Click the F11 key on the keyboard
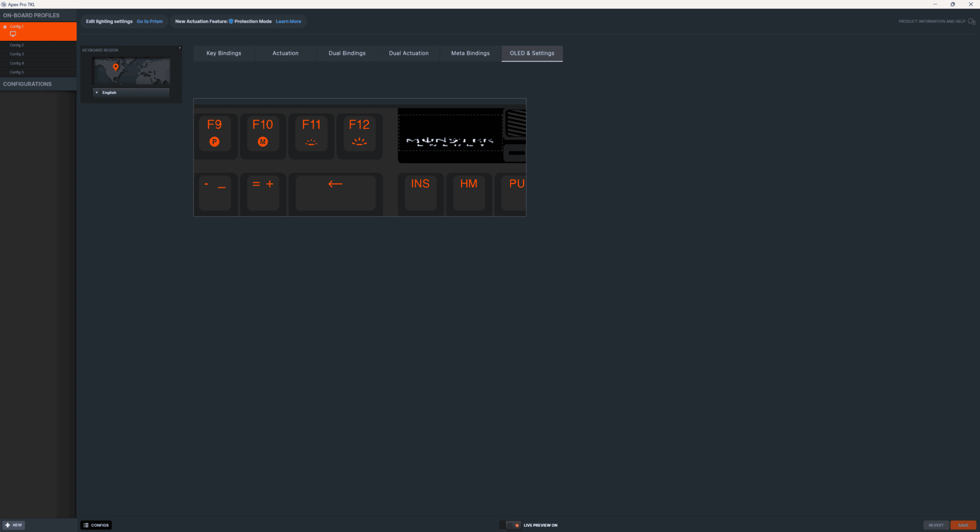 coord(311,135)
